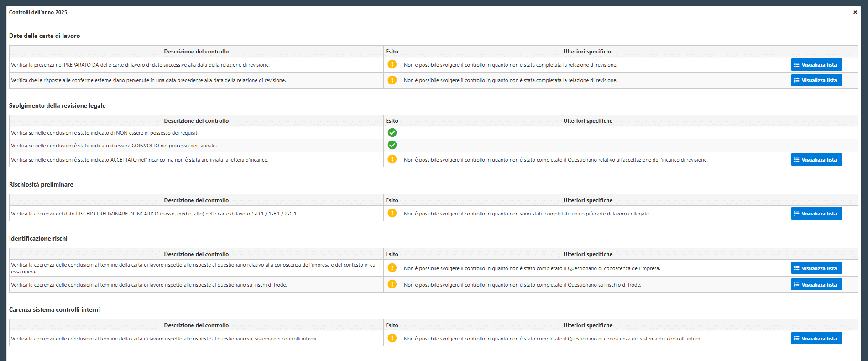Click warning icon for ACCETTATO engagement letter row
This screenshot has width=868, height=361.
(392, 159)
